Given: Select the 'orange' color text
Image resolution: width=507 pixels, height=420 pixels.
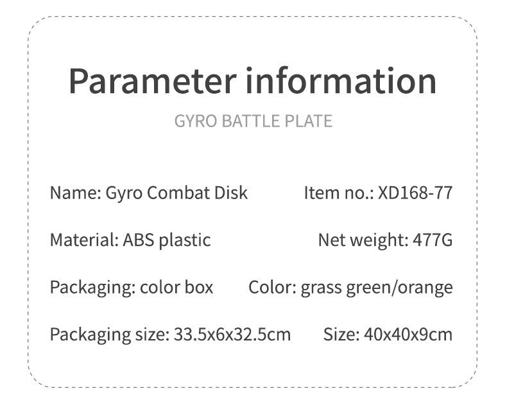Looking at the screenshot, I should [x=425, y=287].
